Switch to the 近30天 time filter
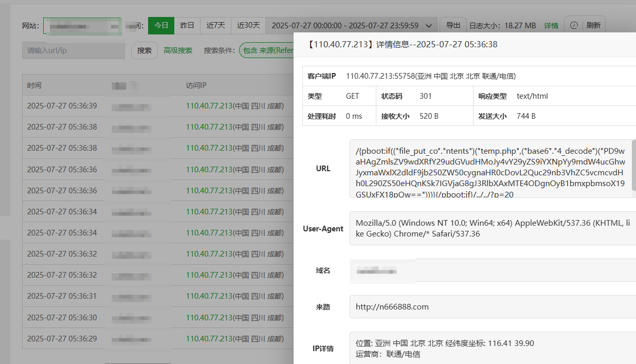 (248, 25)
